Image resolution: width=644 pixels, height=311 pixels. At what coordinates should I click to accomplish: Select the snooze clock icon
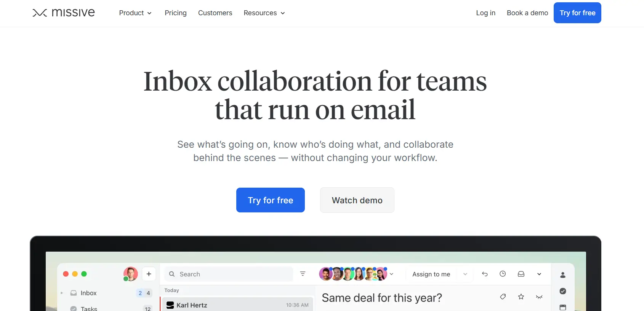(503, 274)
